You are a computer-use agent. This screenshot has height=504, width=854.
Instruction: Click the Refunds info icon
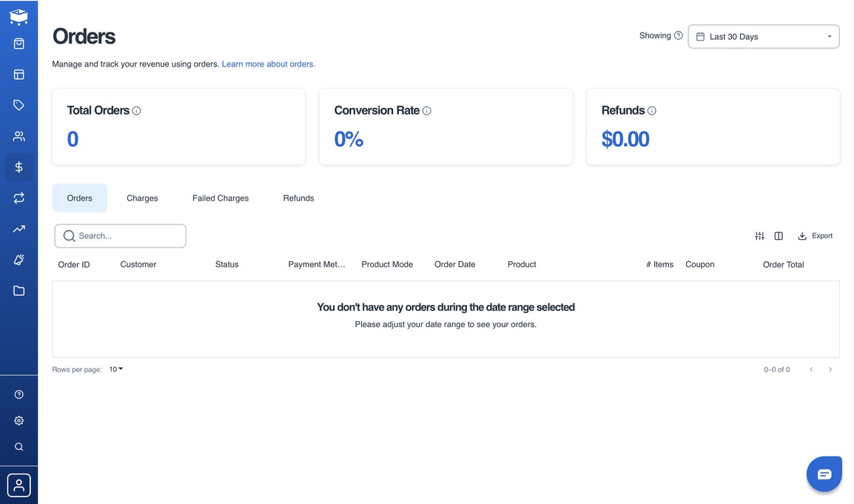[x=651, y=110]
